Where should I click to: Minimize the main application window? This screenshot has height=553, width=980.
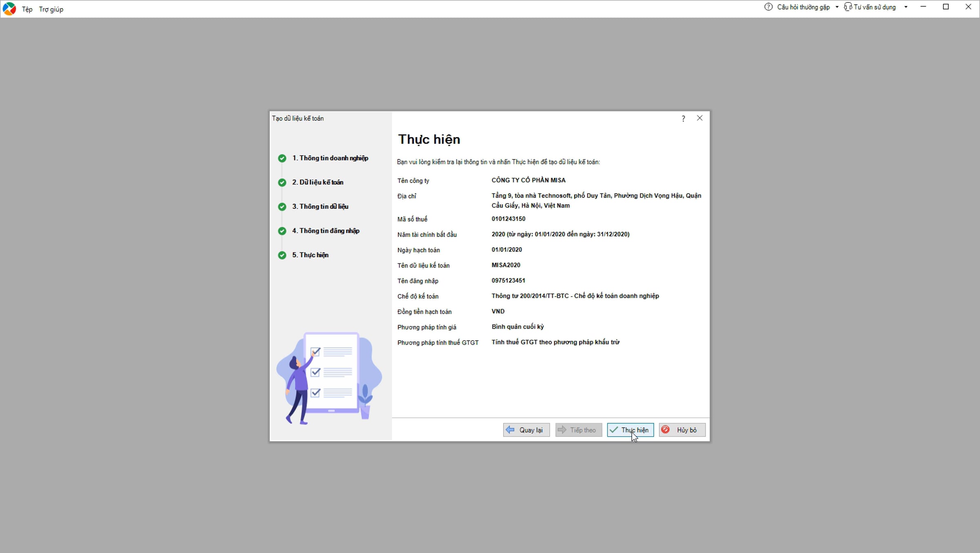click(923, 7)
